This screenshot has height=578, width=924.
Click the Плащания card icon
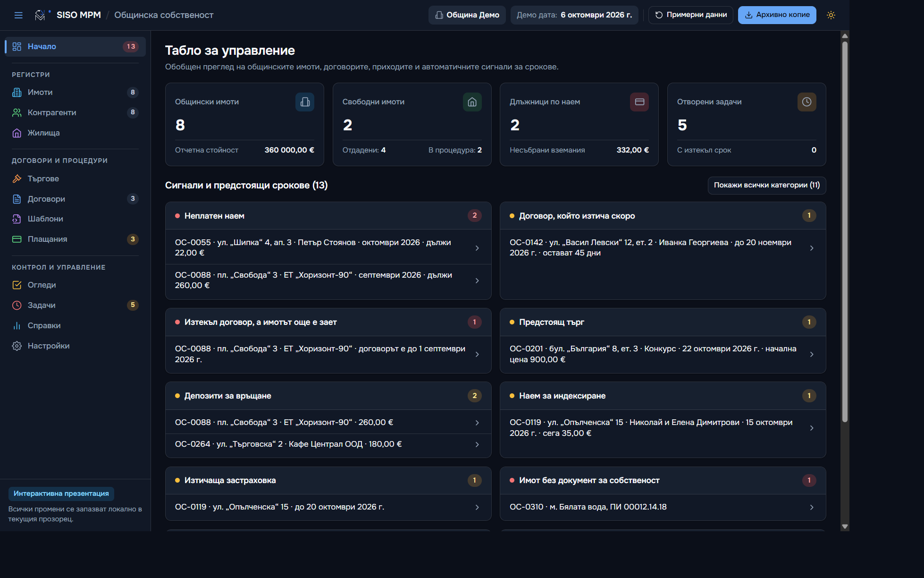17,239
